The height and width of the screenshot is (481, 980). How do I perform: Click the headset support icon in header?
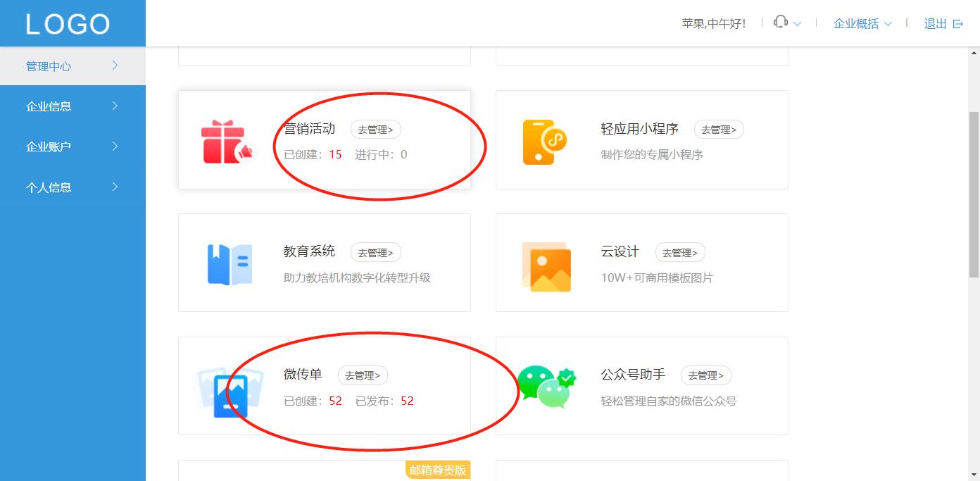tap(779, 22)
